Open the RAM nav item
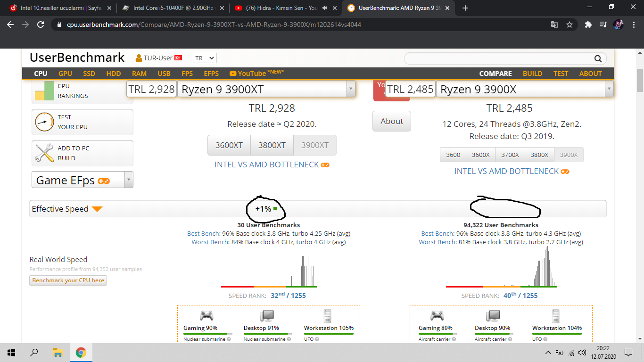Screen dimensions: 644x362 click(x=139, y=74)
